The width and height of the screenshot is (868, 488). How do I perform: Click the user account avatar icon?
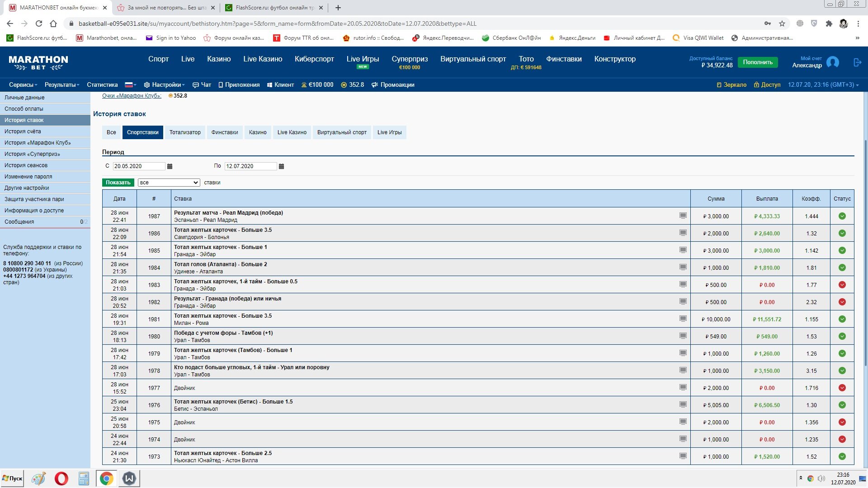coord(832,62)
